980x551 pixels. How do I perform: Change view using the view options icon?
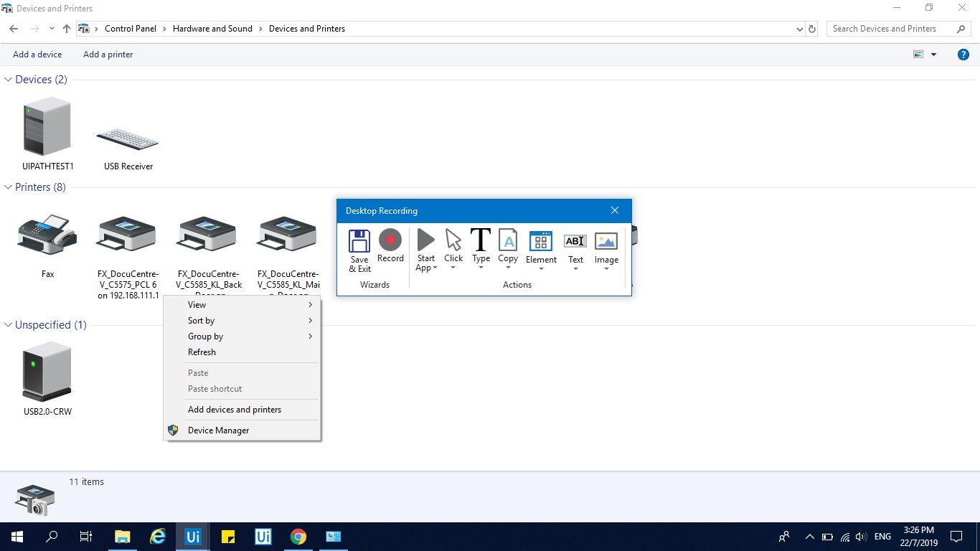(918, 55)
